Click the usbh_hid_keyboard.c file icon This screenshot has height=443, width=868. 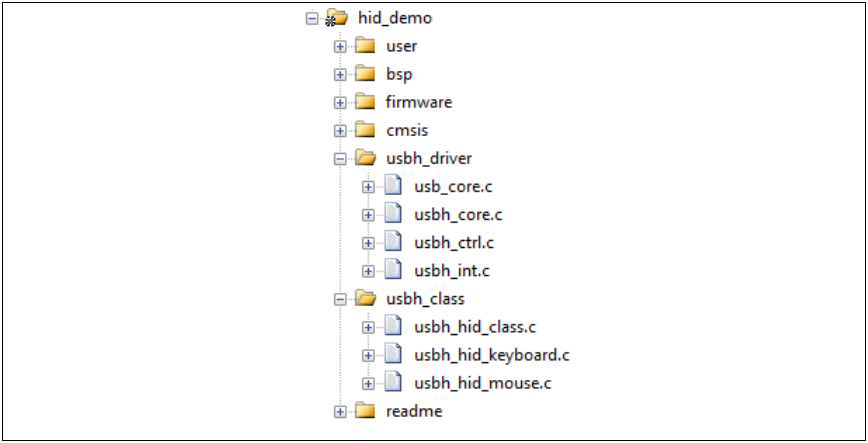(394, 355)
